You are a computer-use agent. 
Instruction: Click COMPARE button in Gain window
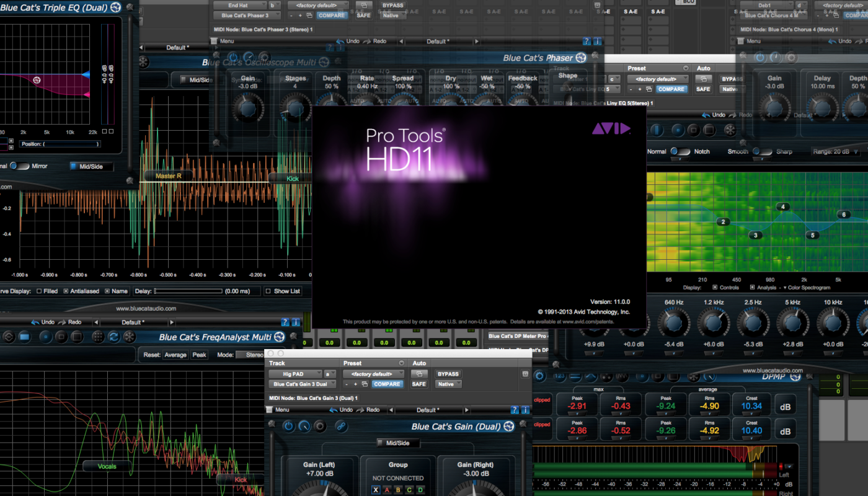tap(387, 384)
